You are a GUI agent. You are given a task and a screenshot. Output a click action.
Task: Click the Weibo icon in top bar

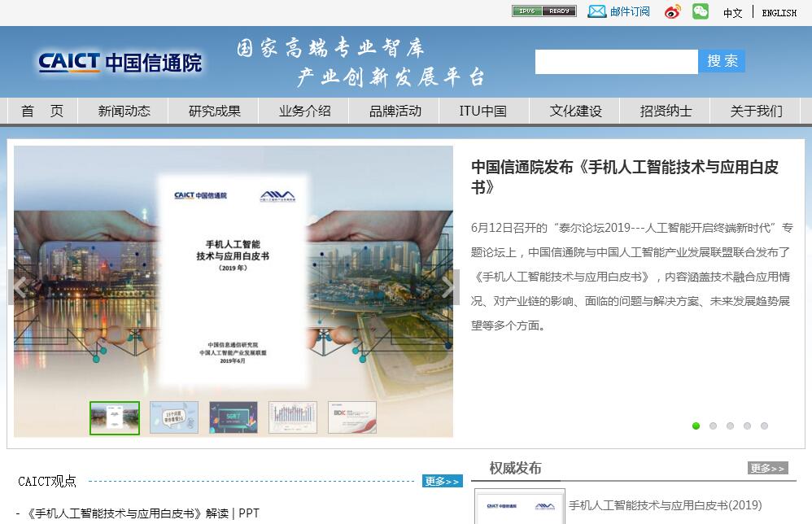[x=672, y=11]
